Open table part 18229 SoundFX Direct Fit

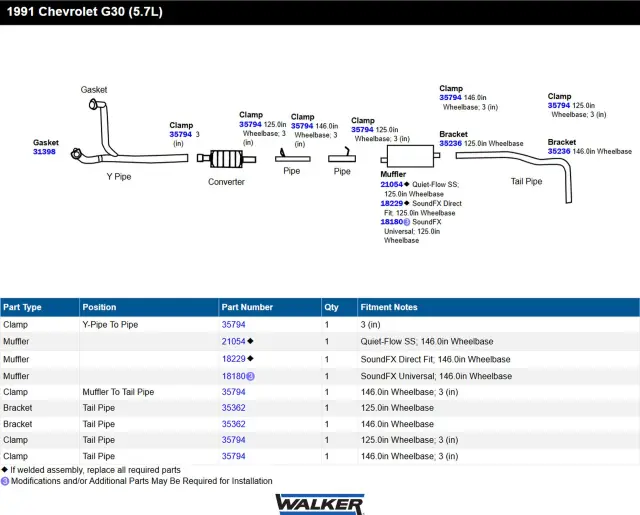233,359
